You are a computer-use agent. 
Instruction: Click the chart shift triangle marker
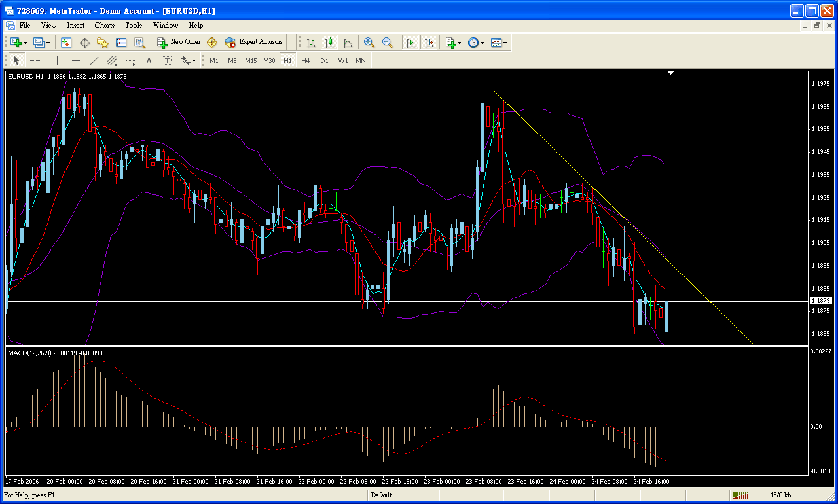(670, 73)
